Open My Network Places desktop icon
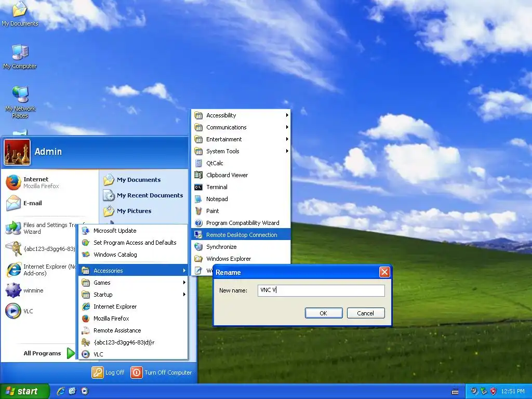This screenshot has width=532, height=399. coord(20,102)
